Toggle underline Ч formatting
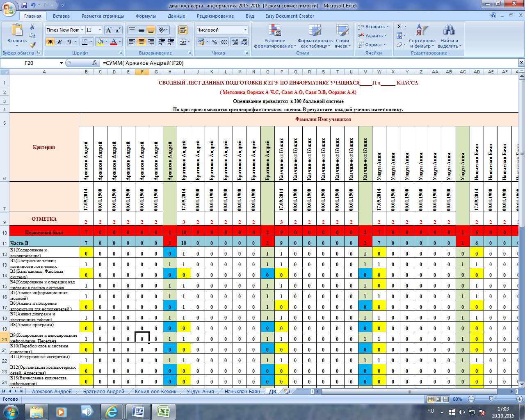This screenshot has height=420, width=525. tap(69, 41)
